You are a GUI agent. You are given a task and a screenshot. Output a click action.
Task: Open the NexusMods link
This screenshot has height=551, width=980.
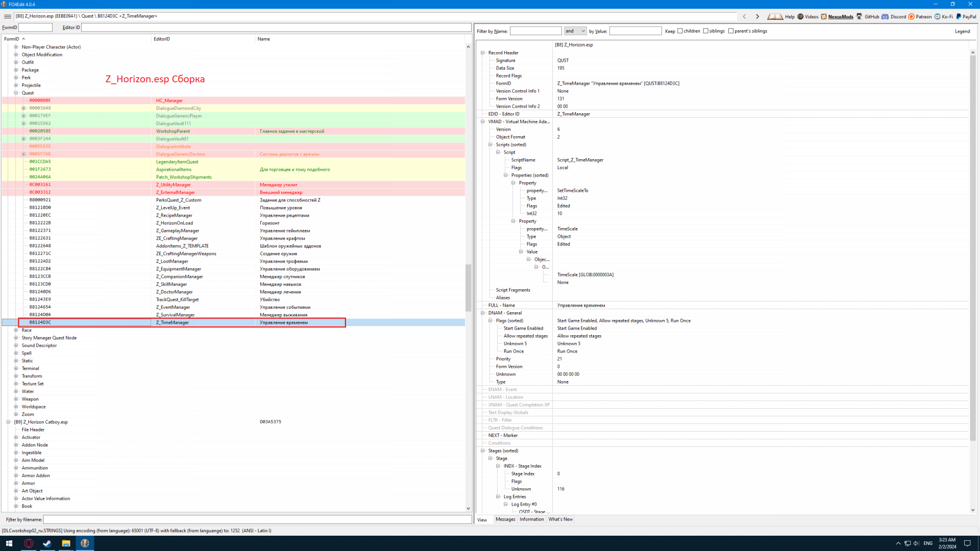pos(840,16)
